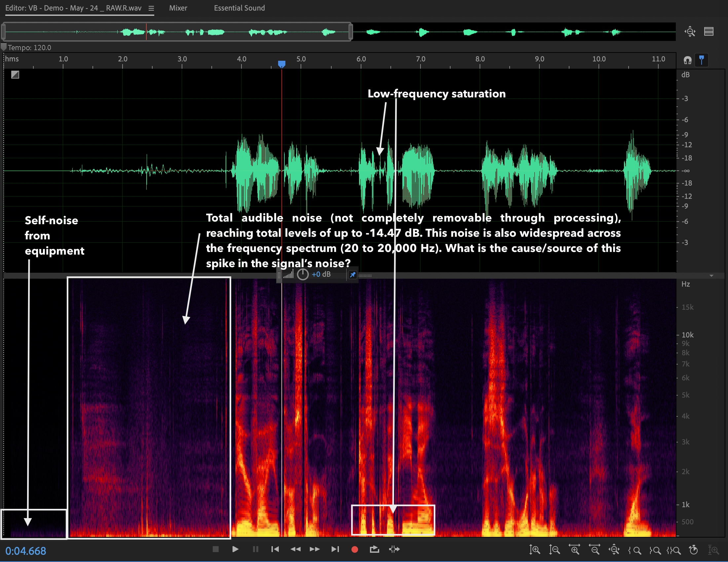The height and width of the screenshot is (562, 728).
Task: Click the Skip Selection icon
Action: pos(394,549)
